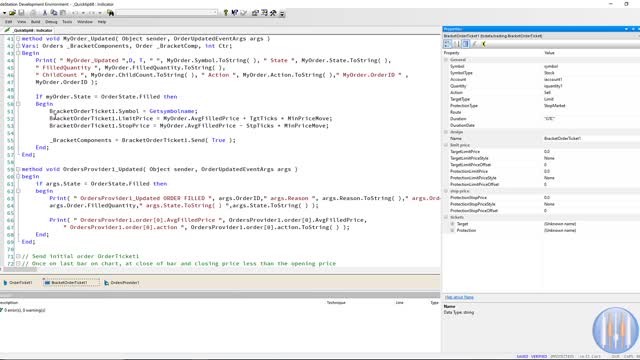
Task: Click the Events lightning icon in Properties
Action: point(475,44)
